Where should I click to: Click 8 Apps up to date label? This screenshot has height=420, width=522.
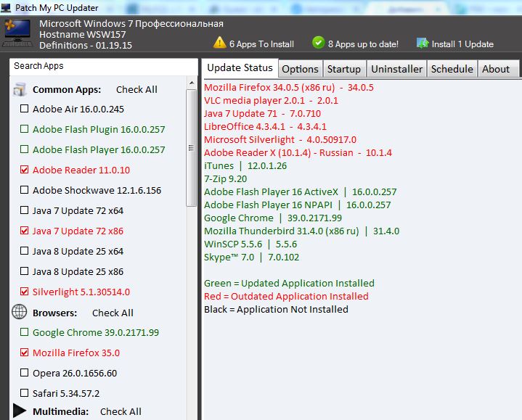pos(363,44)
